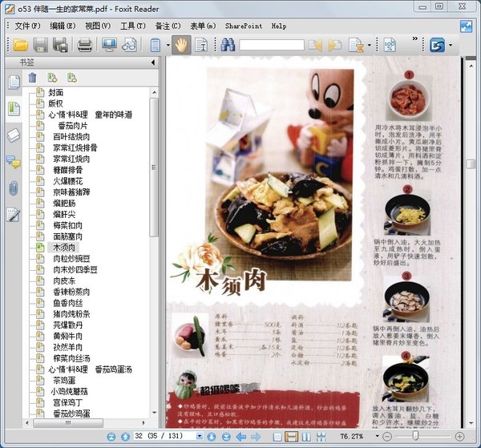The image size is (481, 448).
Task: Open the page number dropdown
Action: [200, 436]
